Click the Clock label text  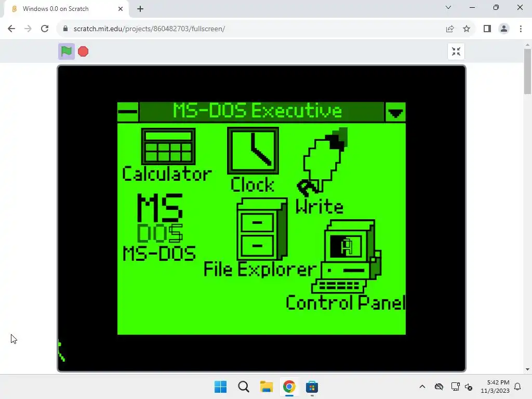pos(252,185)
